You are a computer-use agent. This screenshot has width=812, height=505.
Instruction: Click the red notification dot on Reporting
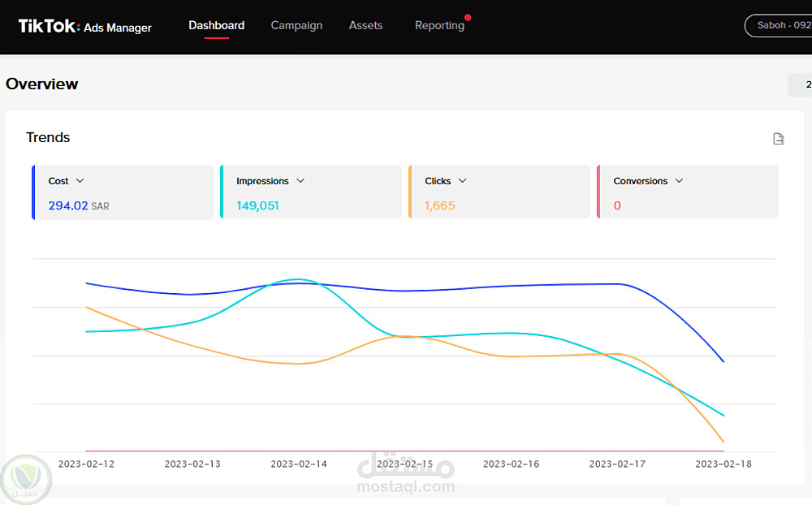(x=468, y=18)
